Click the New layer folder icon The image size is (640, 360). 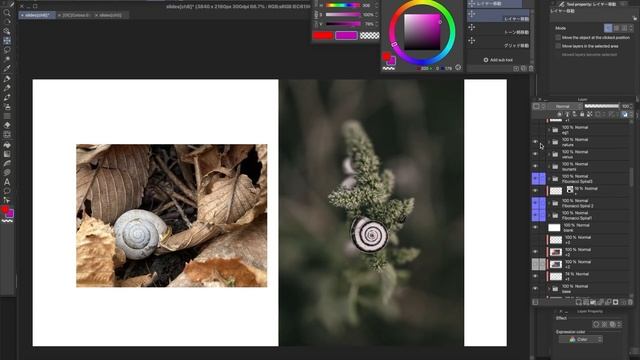[x=593, y=302]
